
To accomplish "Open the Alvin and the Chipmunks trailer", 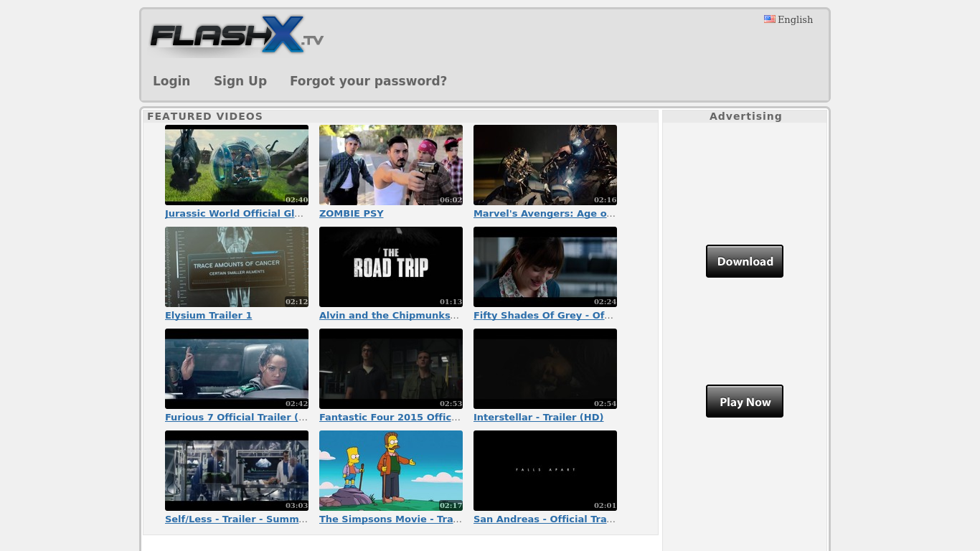I will pyautogui.click(x=389, y=315).
